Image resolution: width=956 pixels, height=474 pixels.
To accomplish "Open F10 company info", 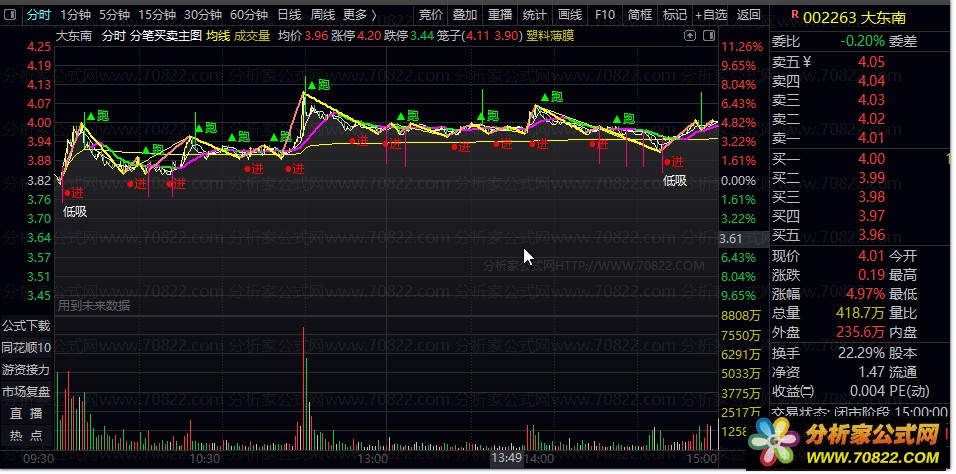I will pyautogui.click(x=605, y=15).
